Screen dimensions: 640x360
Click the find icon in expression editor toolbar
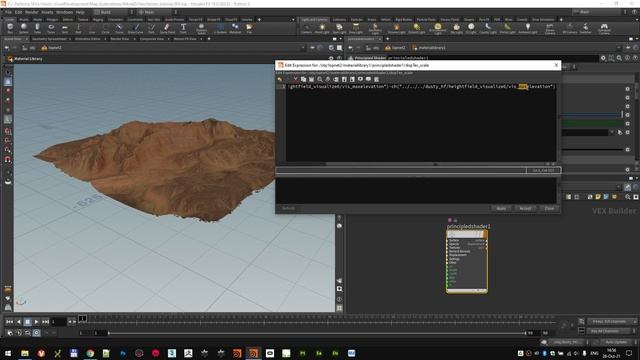point(320,79)
